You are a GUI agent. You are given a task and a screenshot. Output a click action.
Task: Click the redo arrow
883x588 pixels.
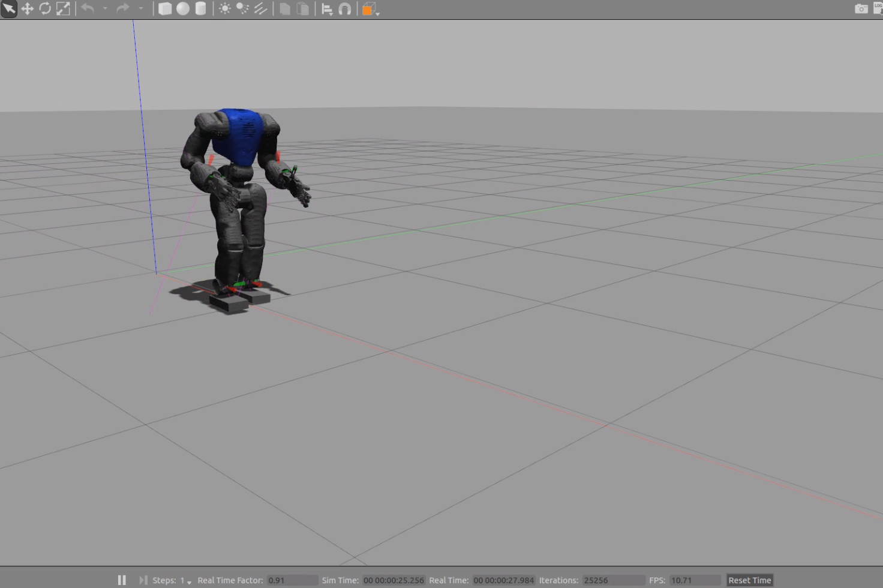[123, 9]
